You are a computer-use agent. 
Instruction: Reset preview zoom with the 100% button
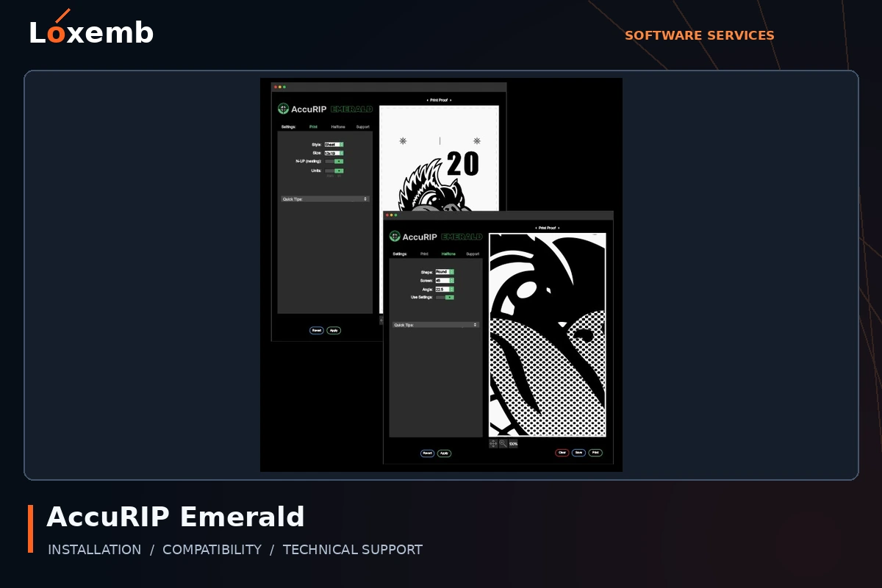513,444
